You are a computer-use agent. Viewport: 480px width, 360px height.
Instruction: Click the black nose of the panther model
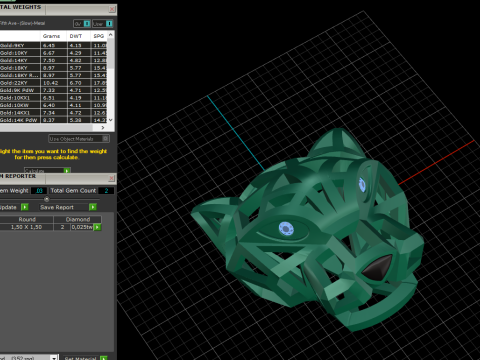pos(378,267)
